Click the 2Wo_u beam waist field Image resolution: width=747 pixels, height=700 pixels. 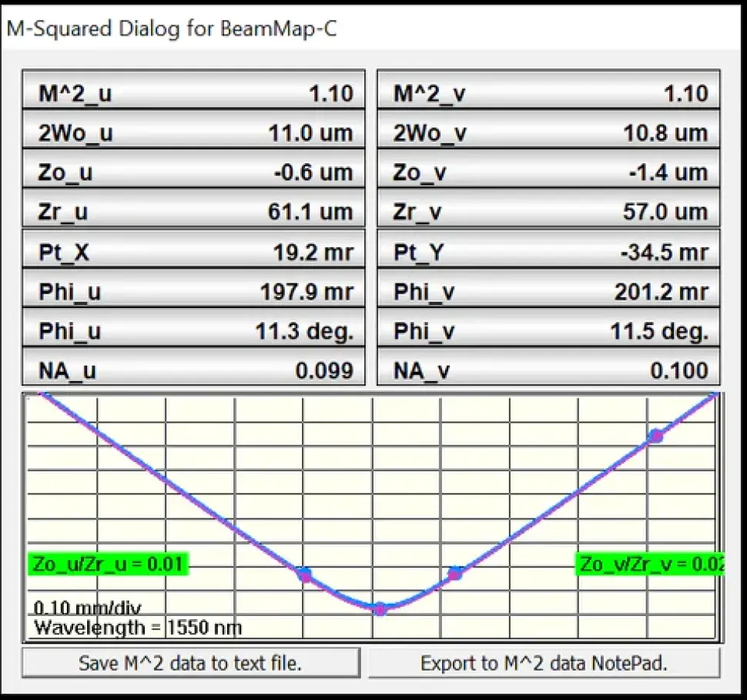tap(193, 131)
